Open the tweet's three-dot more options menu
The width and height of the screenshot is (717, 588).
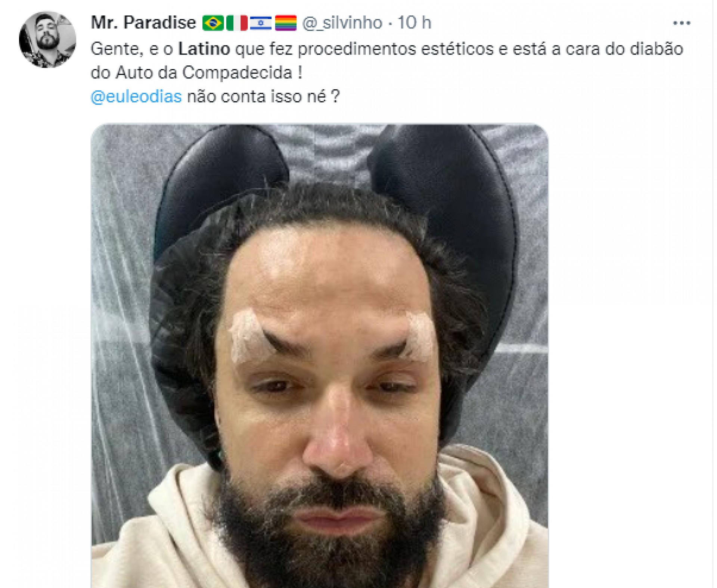coord(682,23)
